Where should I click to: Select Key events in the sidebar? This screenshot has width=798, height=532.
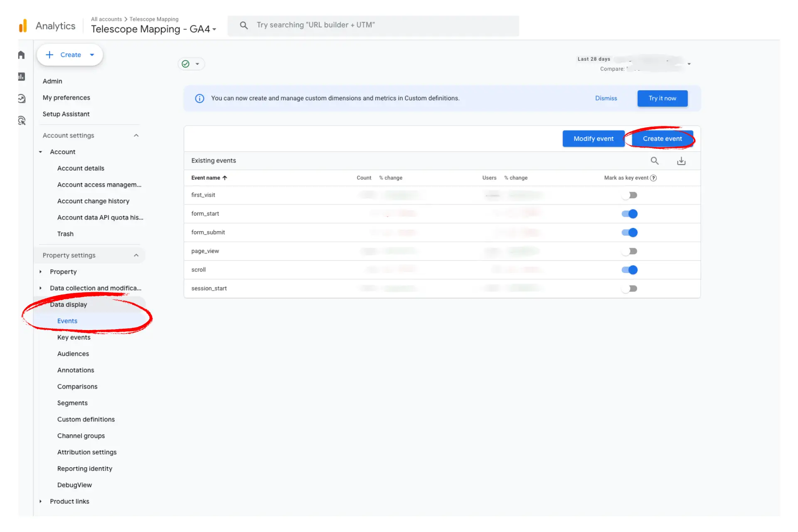(74, 337)
